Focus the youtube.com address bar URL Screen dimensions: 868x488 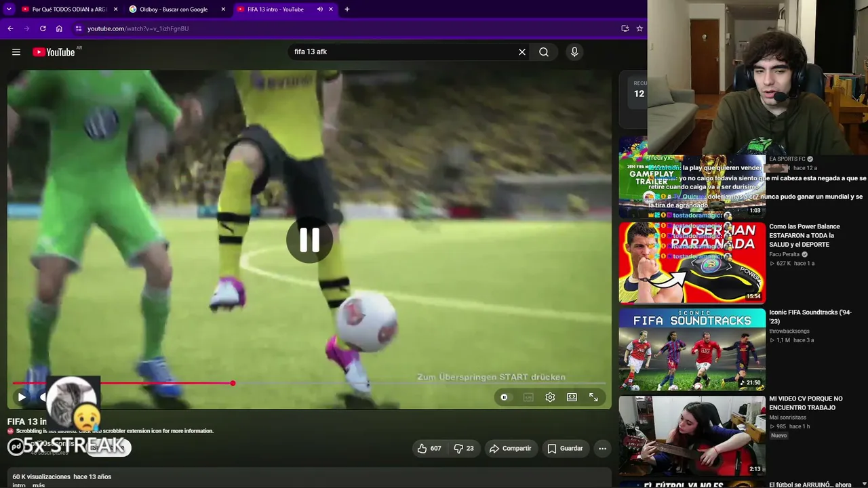(138, 28)
